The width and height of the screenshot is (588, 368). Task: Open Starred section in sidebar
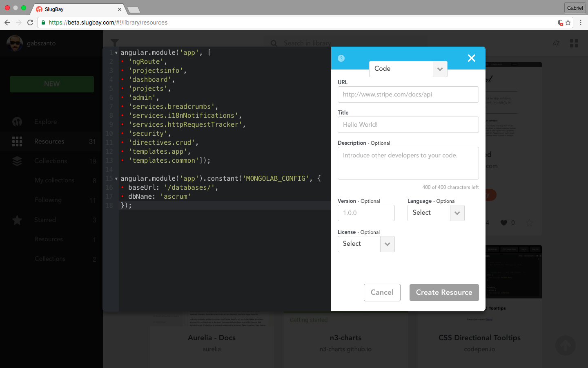click(x=51, y=220)
